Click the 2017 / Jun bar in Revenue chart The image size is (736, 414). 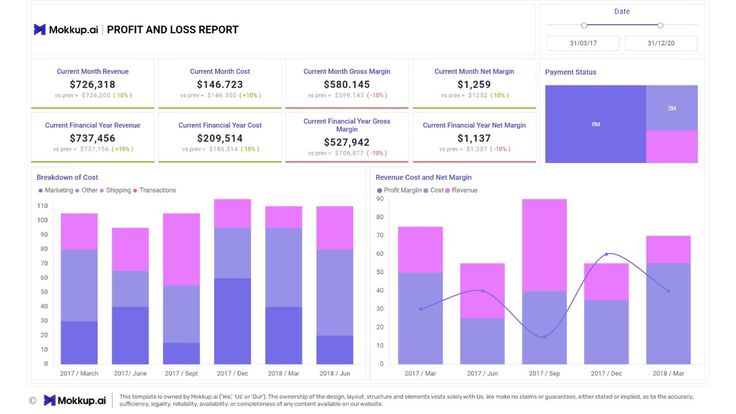[482, 314]
